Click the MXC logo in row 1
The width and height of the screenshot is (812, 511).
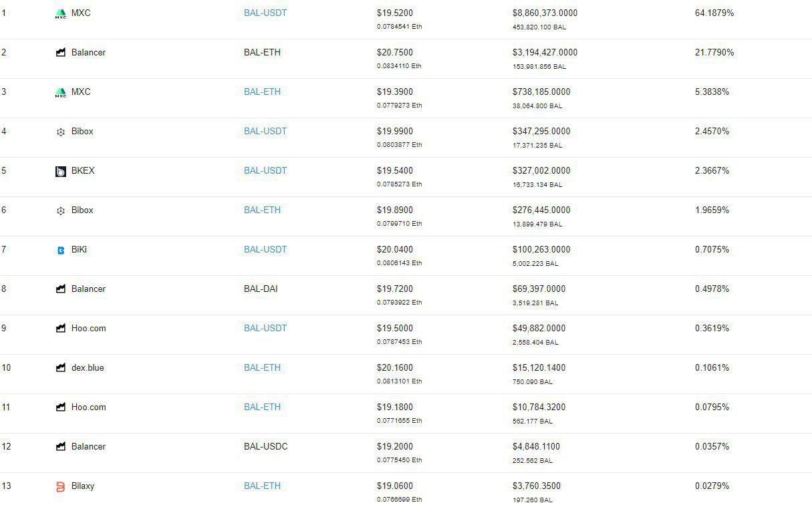coord(61,13)
